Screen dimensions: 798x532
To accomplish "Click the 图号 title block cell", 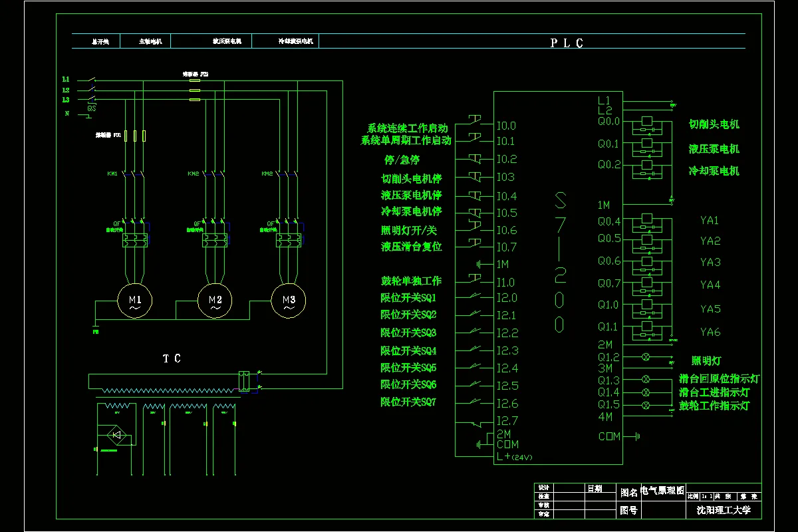I will coord(629,510).
